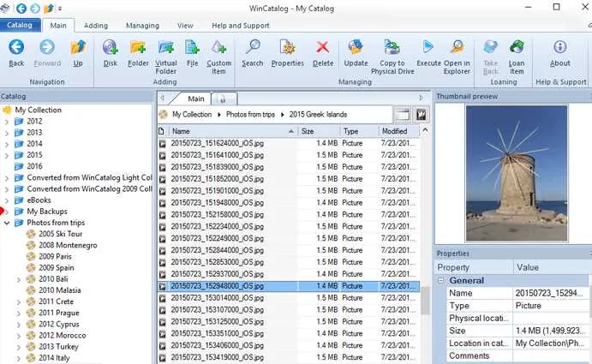Sort the file list by Size column

point(319,131)
